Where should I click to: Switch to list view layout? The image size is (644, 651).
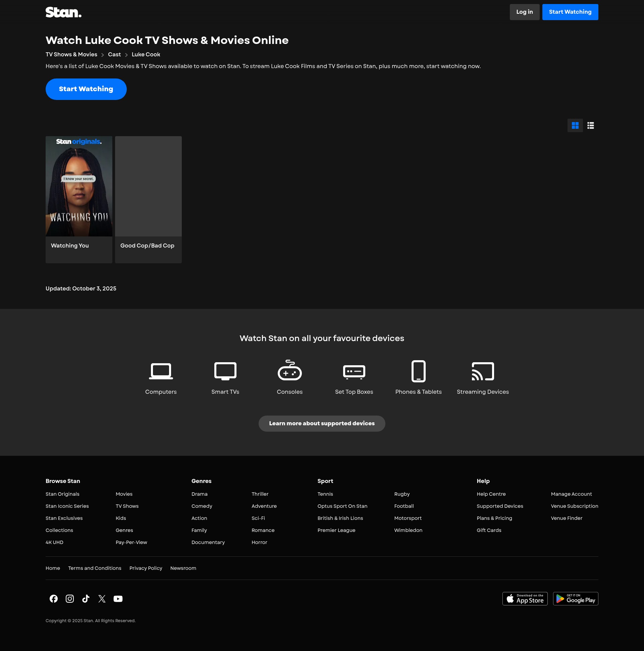(590, 125)
